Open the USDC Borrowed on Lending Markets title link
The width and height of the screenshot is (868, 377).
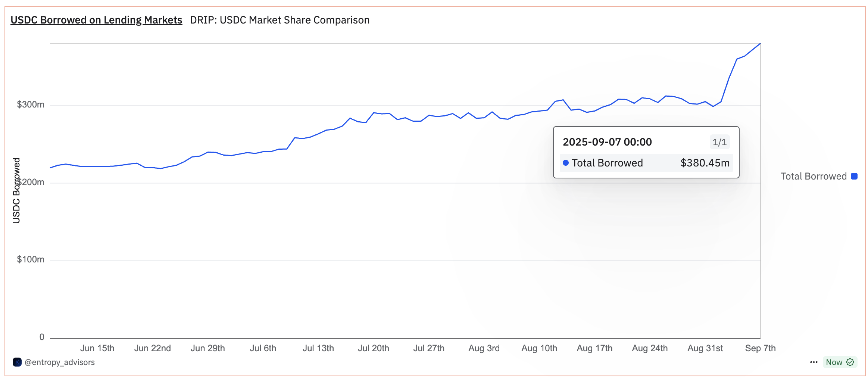[x=96, y=20]
